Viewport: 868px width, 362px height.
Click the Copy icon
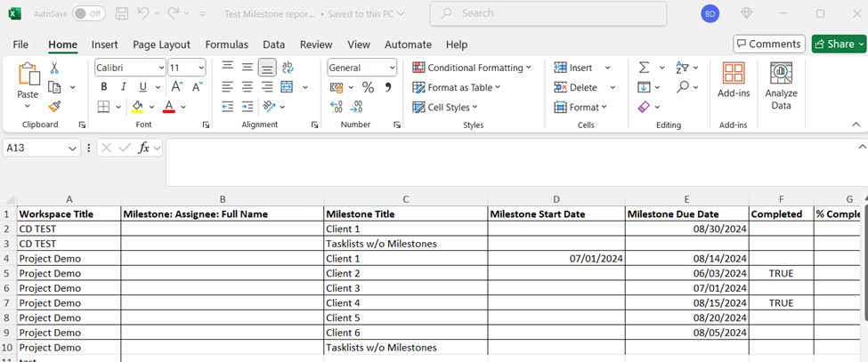(x=54, y=87)
